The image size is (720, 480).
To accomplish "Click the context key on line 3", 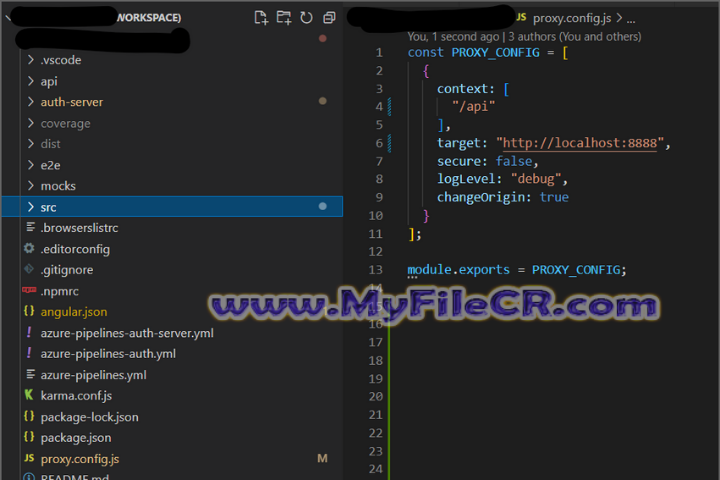I will click(x=462, y=89).
